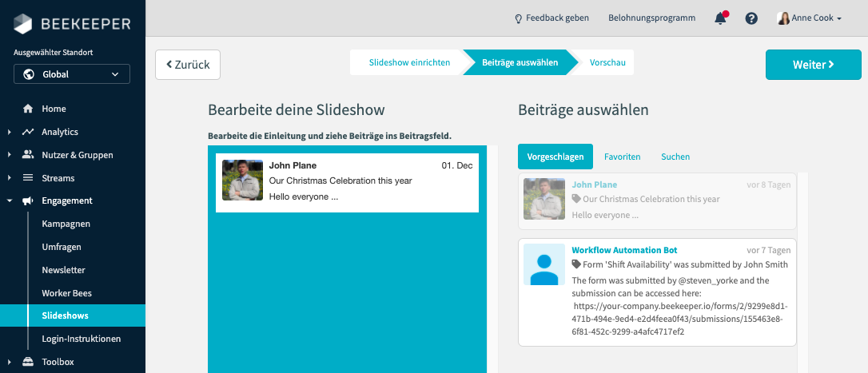Click the Engagement megaphone icon
Screen dimensions: 868x373
(28, 201)
